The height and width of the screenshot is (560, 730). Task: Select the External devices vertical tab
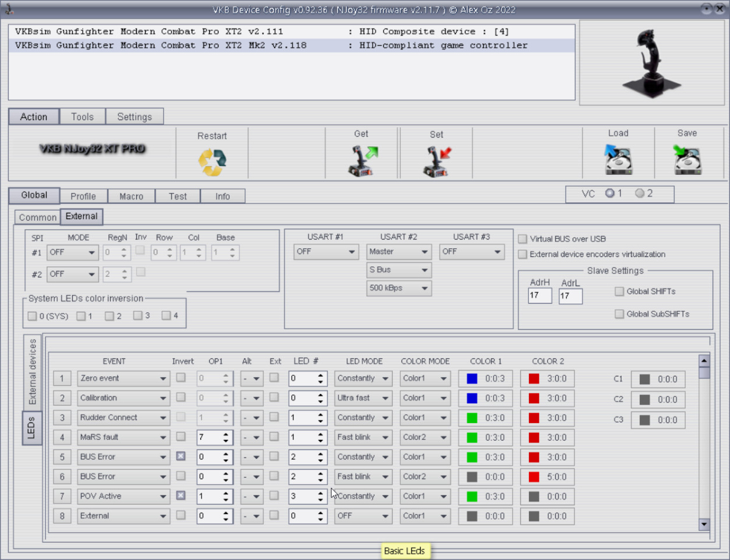coord(32,371)
